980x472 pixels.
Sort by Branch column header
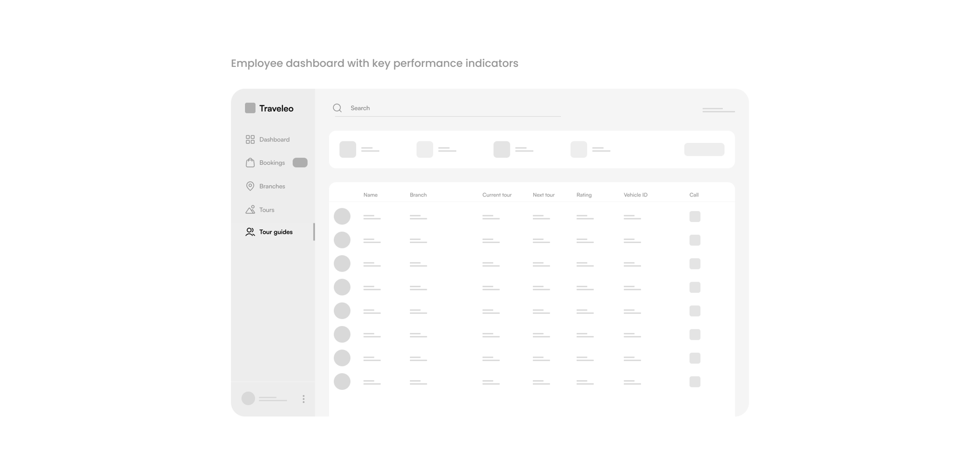coord(418,195)
